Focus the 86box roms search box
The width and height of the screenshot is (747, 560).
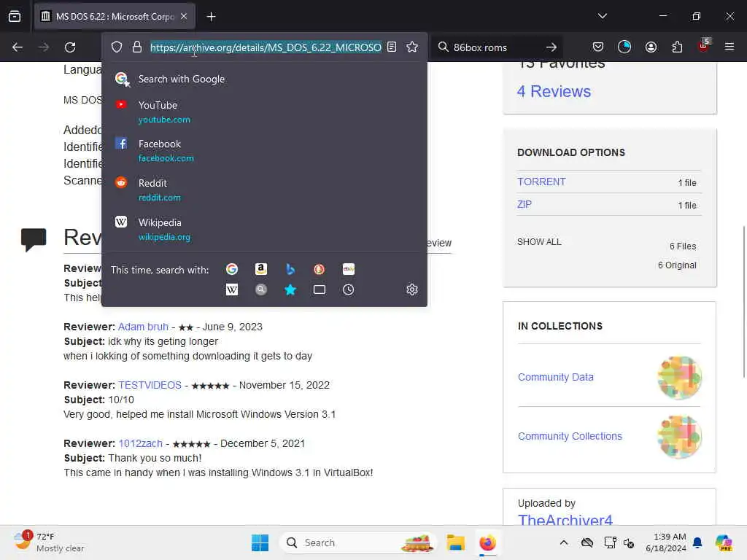tap(495, 47)
